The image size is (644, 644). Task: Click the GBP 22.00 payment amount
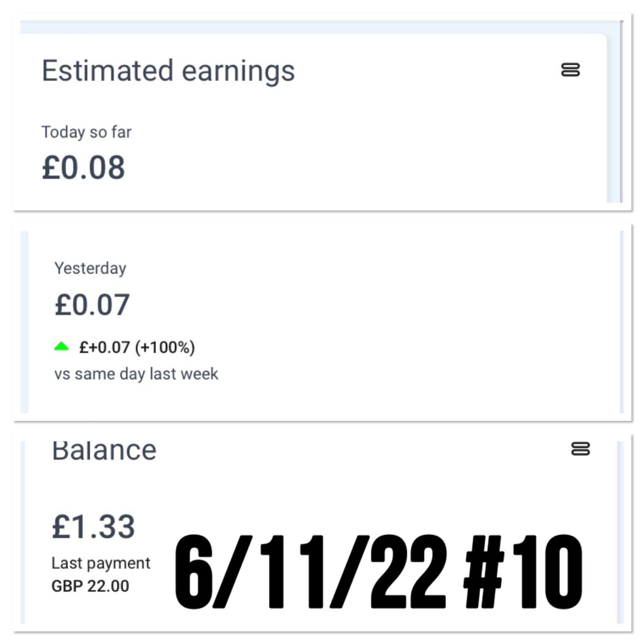click(x=90, y=586)
